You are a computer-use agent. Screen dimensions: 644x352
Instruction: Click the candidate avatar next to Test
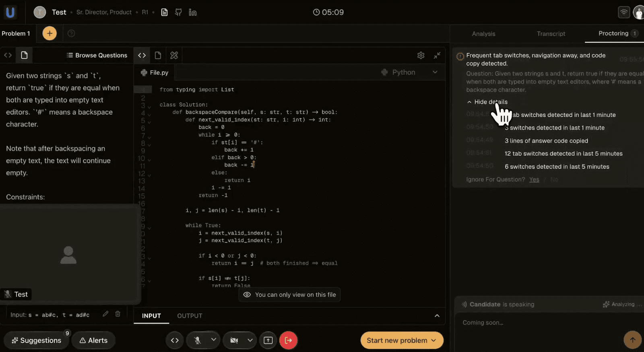[x=39, y=12]
